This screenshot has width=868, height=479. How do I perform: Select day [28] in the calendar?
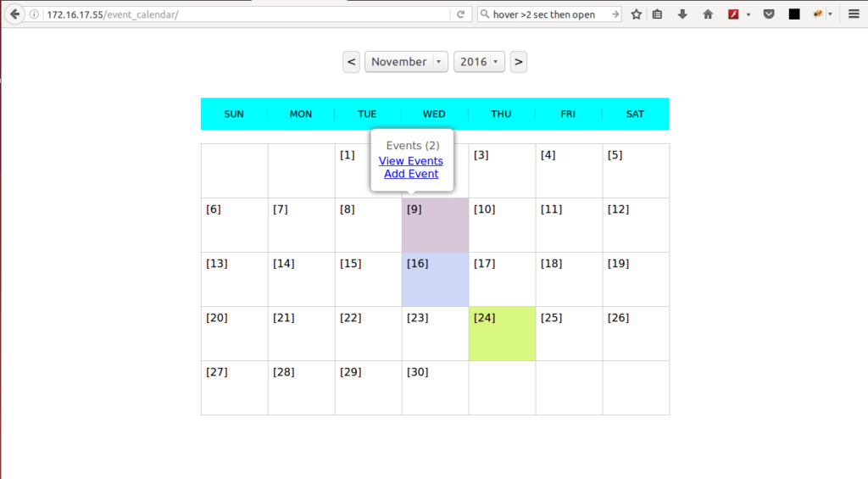coord(301,387)
